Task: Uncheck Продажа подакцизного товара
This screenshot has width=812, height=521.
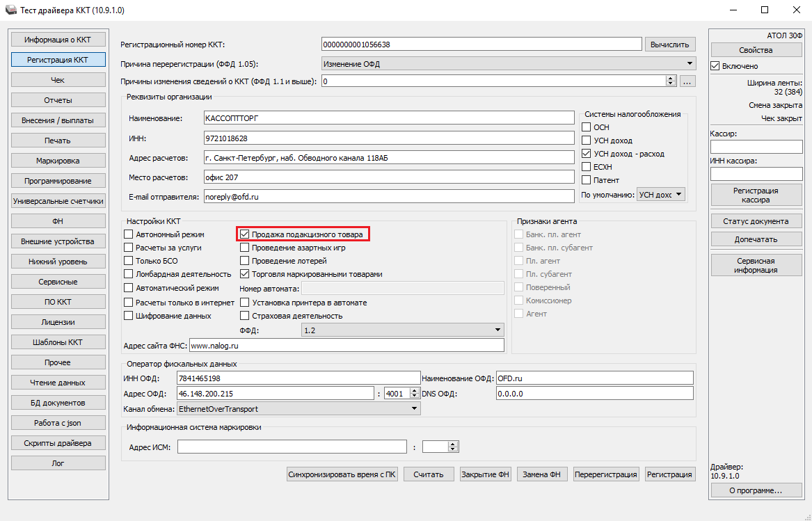Action: pyautogui.click(x=244, y=234)
